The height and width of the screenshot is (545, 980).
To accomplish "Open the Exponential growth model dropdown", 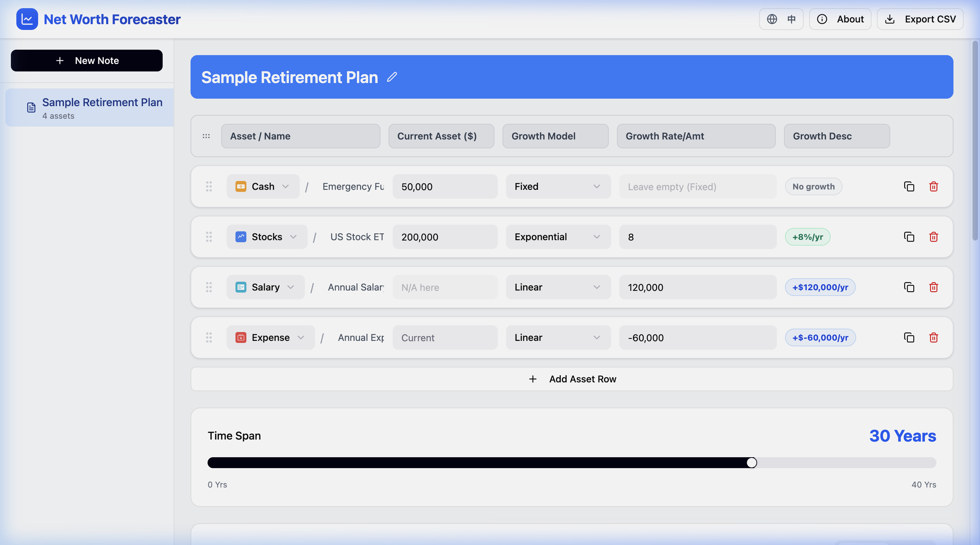I will 558,237.
